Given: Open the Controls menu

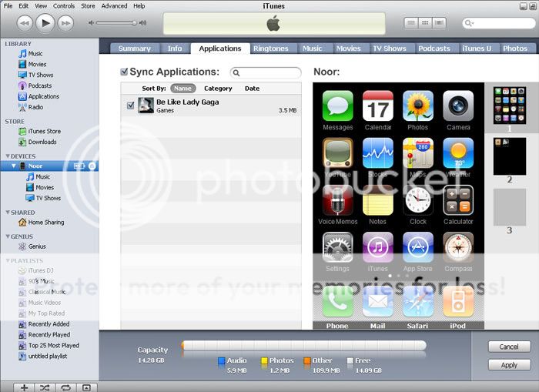Looking at the screenshot, I should pyautogui.click(x=64, y=6).
